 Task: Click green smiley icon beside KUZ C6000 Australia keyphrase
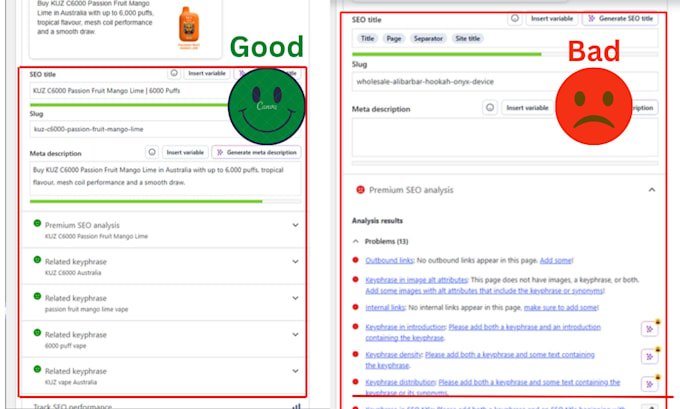tap(37, 259)
